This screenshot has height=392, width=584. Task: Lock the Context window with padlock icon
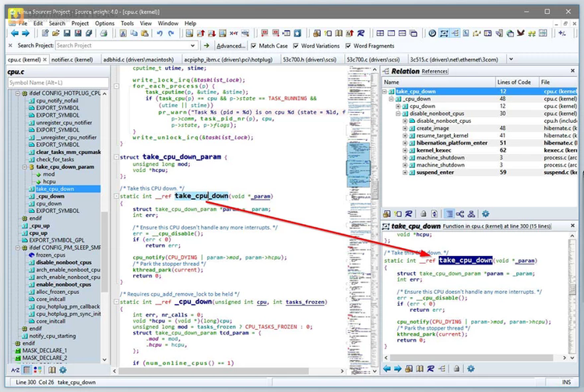pyautogui.click(x=456, y=369)
